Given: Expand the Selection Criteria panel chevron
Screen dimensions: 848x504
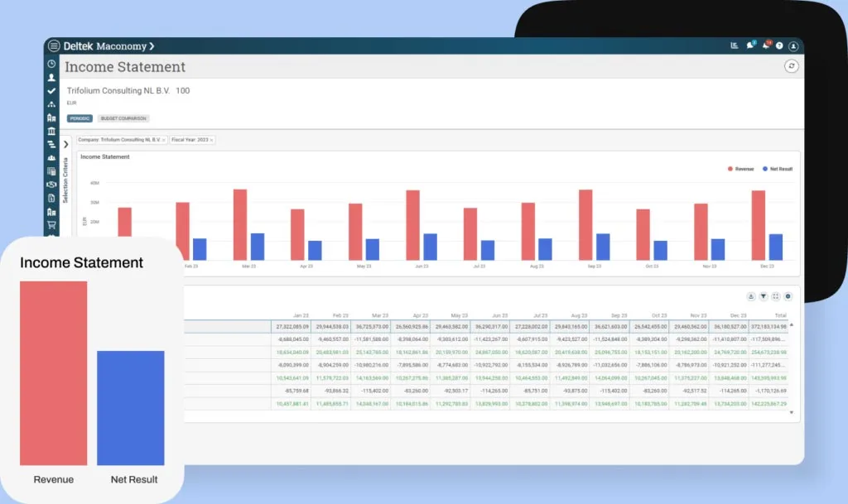Looking at the screenshot, I should pyautogui.click(x=66, y=144).
